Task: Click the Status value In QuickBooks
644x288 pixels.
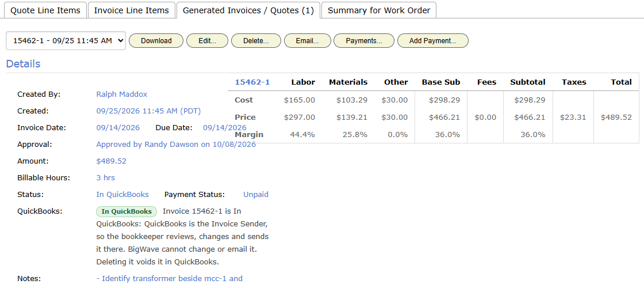Action: (122, 194)
